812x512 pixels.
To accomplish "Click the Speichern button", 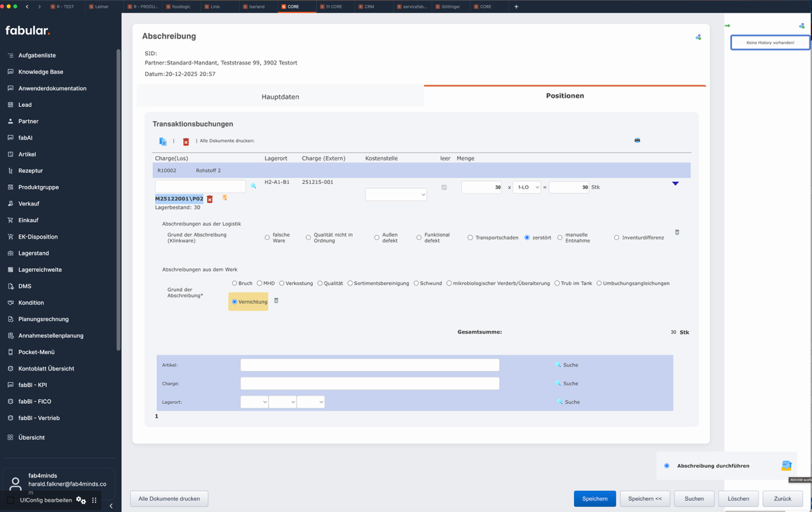I will [594, 499].
